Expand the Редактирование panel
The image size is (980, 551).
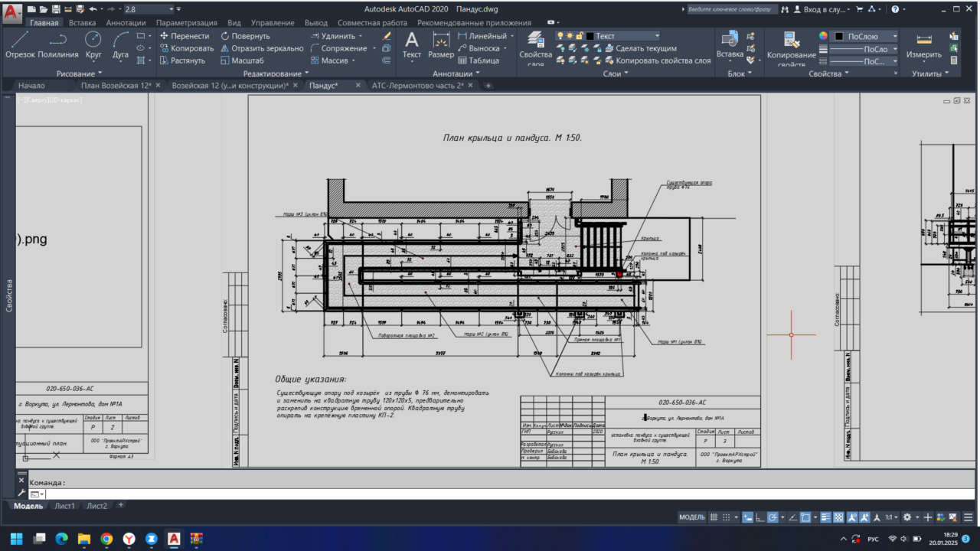click(275, 73)
